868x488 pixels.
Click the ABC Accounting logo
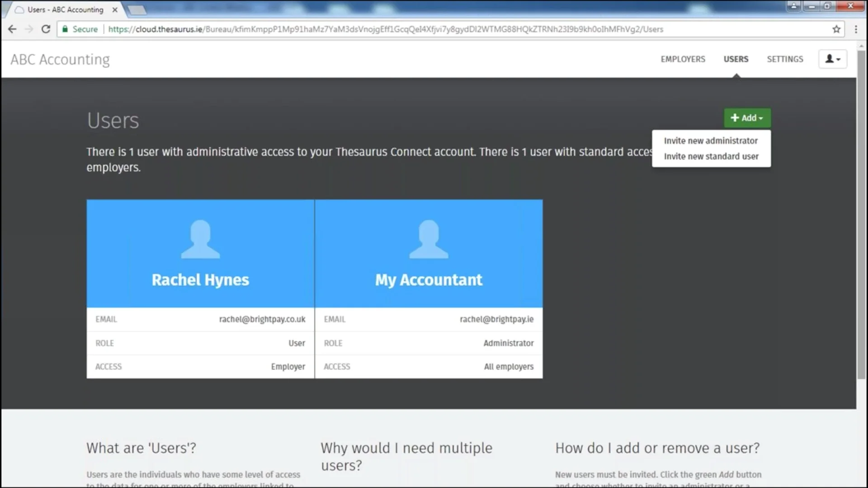coord(59,59)
